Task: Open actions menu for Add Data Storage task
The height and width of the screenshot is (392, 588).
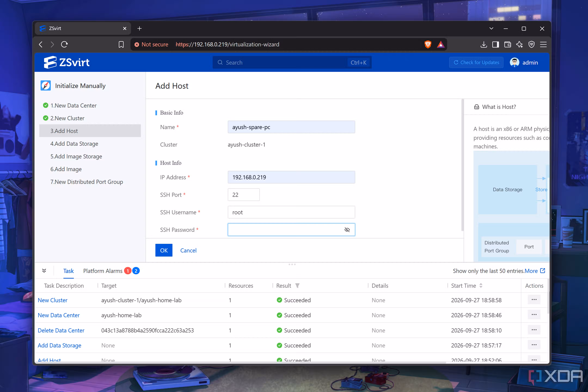Action: tap(534, 345)
